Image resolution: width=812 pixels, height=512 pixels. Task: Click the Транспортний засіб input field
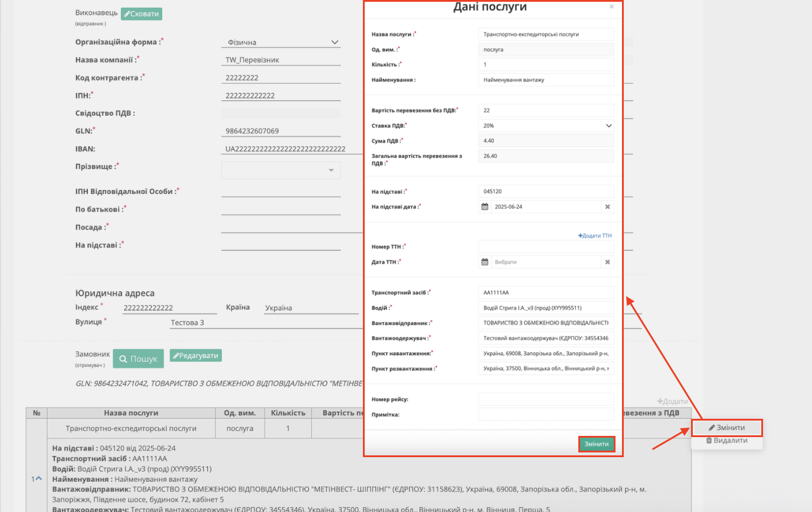tap(546, 293)
